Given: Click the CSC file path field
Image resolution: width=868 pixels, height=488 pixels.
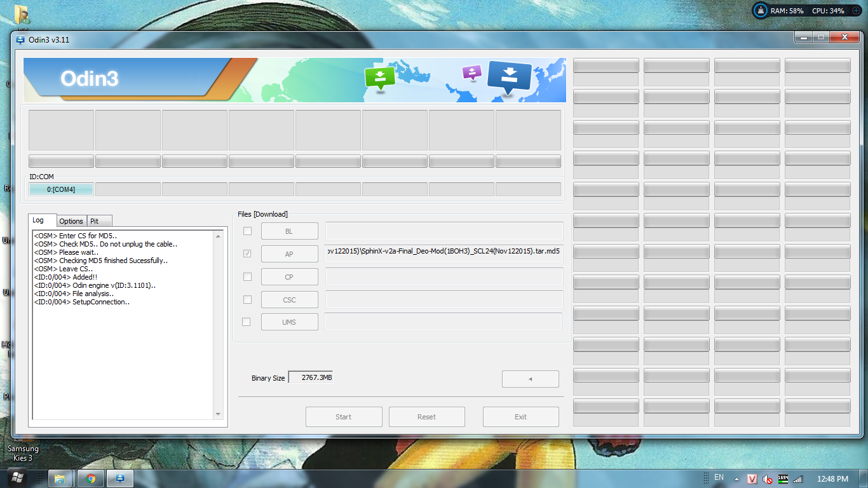Looking at the screenshot, I should click(444, 299).
